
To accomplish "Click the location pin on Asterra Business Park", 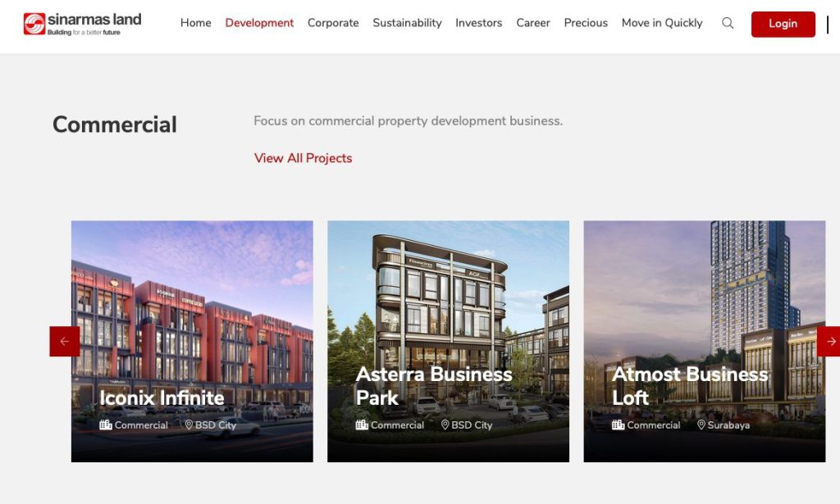I will 445,425.
